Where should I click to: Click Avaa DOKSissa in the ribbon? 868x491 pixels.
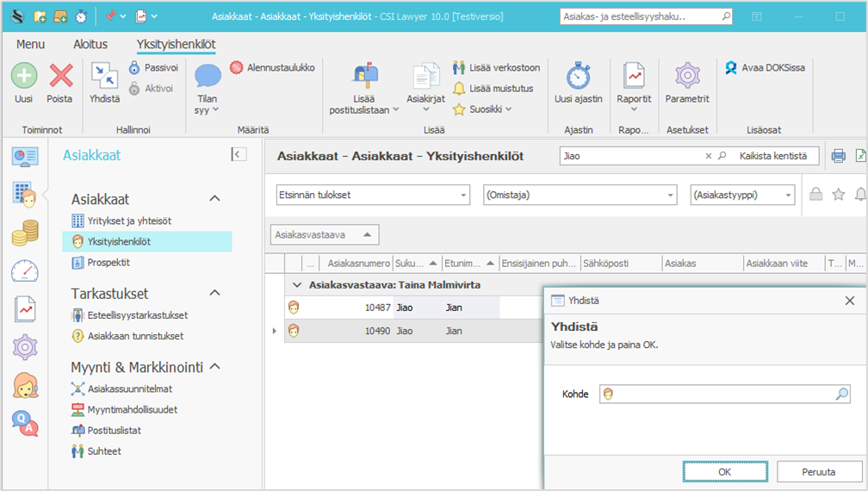pyautogui.click(x=765, y=67)
